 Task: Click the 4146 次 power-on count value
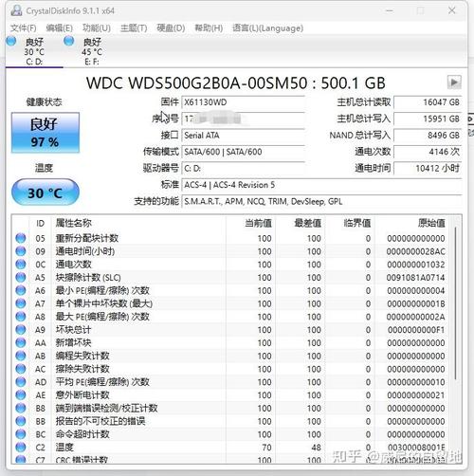(428, 152)
